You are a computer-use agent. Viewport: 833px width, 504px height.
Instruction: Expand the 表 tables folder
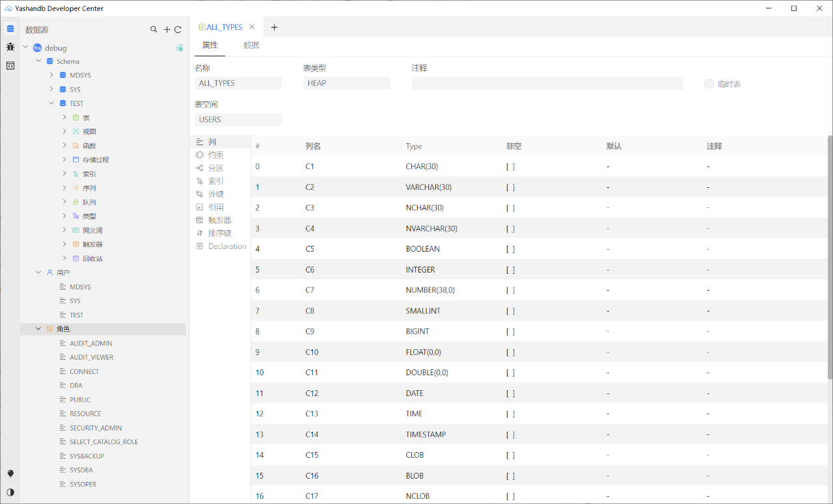click(64, 117)
